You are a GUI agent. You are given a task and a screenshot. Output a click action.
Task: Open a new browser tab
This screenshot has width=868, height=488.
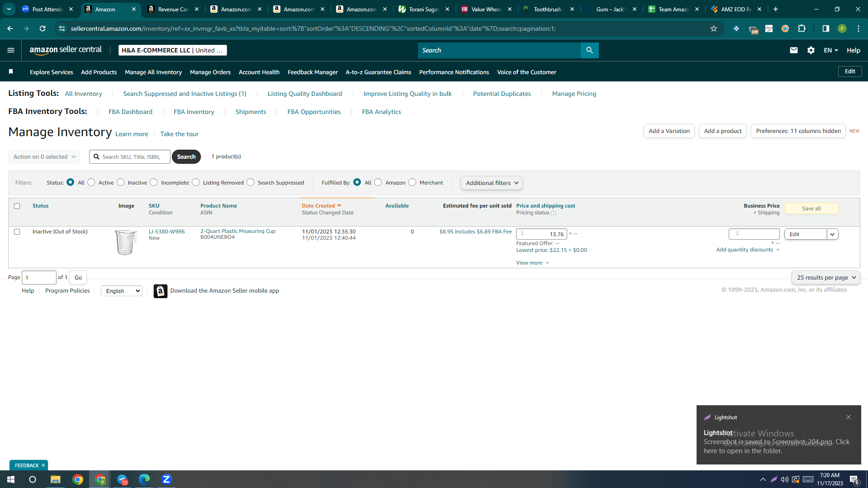tap(776, 9)
